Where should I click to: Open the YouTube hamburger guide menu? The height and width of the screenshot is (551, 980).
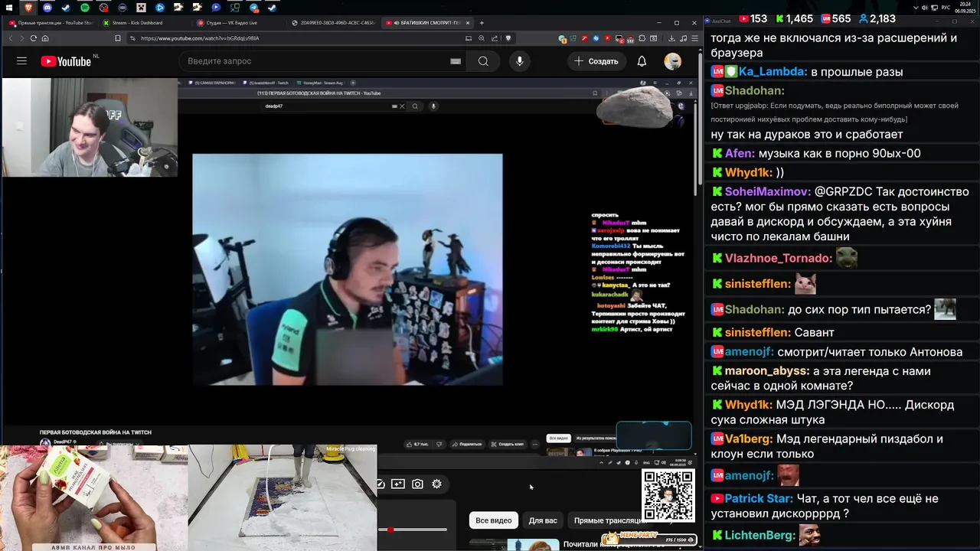pyautogui.click(x=21, y=61)
